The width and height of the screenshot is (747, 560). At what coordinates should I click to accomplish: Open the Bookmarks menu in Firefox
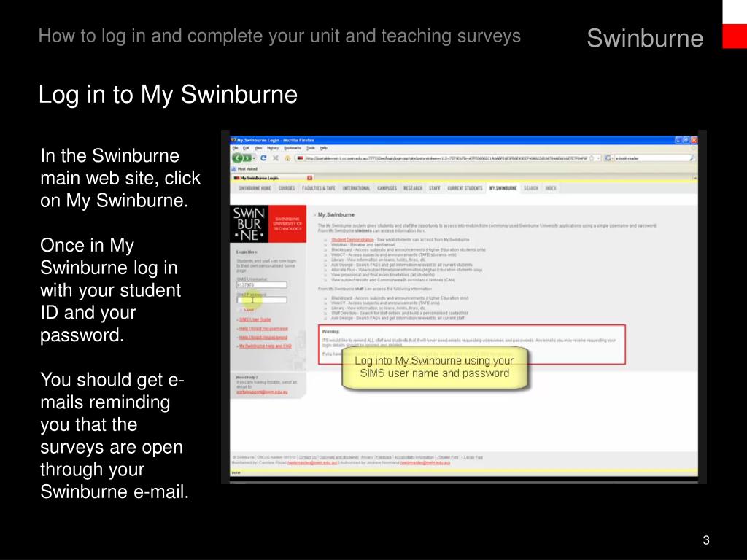click(x=293, y=148)
